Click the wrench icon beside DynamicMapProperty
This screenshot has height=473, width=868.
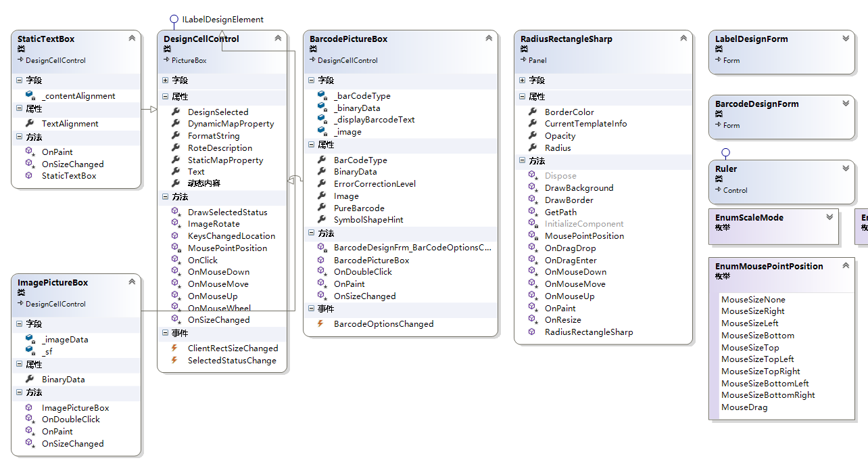coord(176,124)
